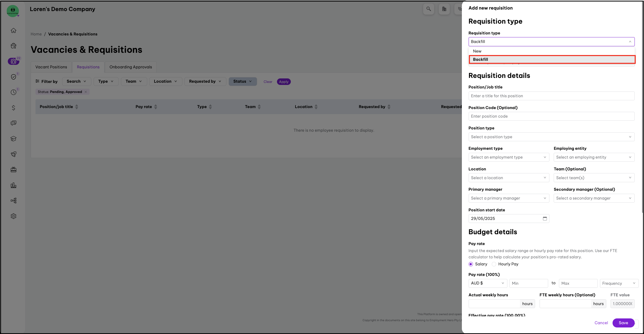The width and height of the screenshot is (644, 334).
Task: Open the people icon with 22 badge
Action: coord(14,61)
